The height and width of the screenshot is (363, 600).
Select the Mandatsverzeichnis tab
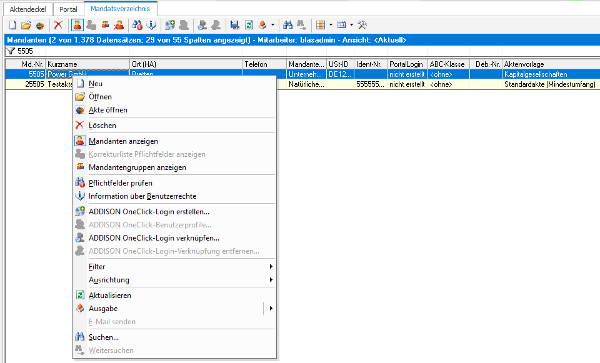coord(120,8)
